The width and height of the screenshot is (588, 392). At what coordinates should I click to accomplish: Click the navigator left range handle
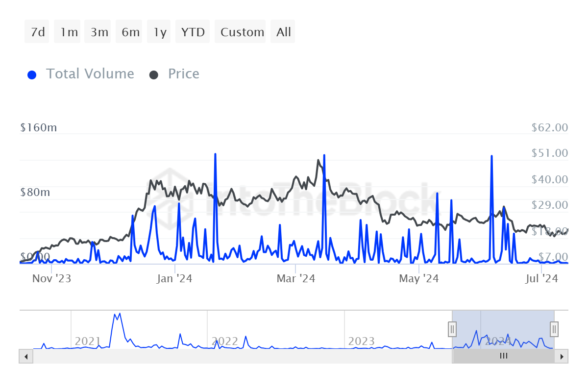[452, 329]
